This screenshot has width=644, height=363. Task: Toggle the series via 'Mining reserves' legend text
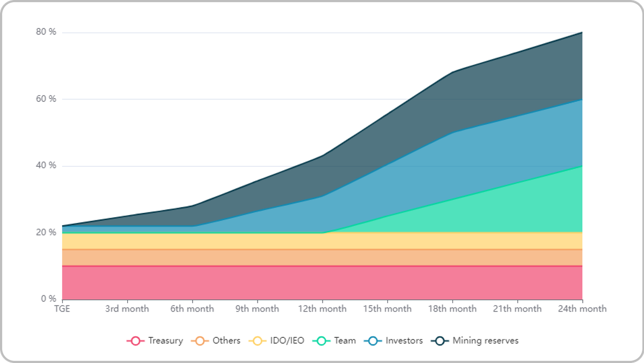[485, 340]
